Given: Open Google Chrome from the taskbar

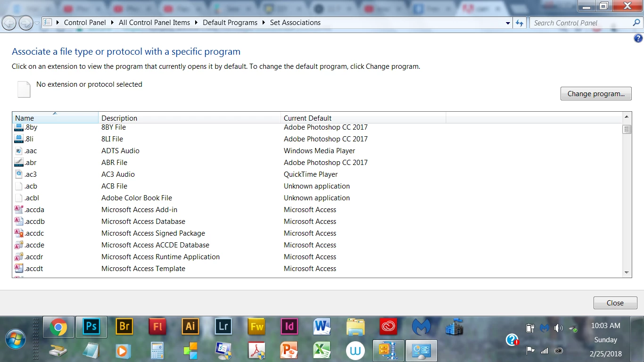Looking at the screenshot, I should tap(58, 327).
